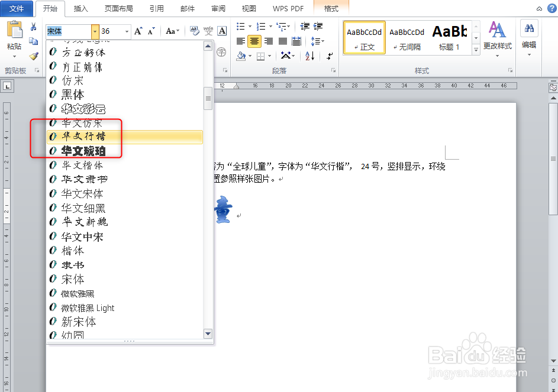Toggle distributed text alignment
Image resolution: width=558 pixels, height=392 pixels.
click(x=296, y=41)
